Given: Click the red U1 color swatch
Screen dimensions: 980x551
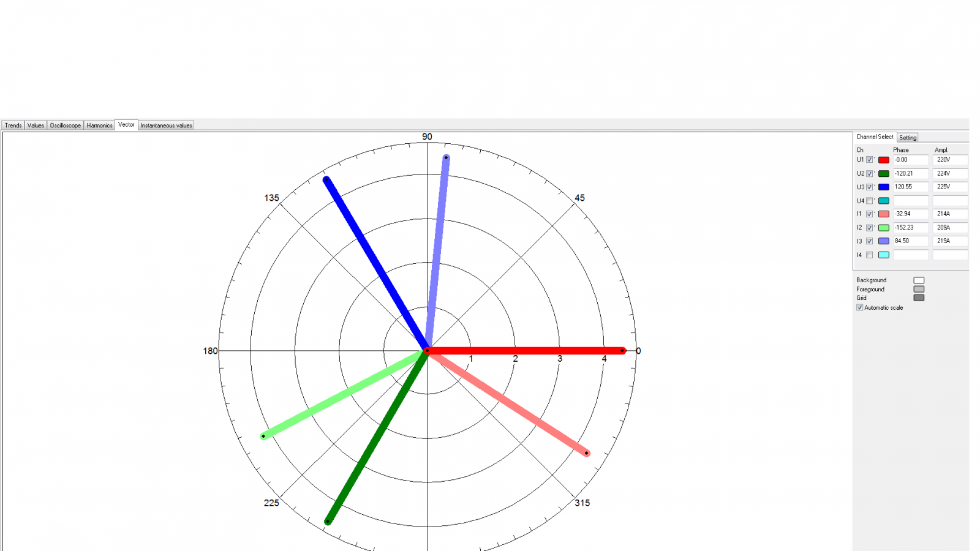Looking at the screenshot, I should coord(884,160).
